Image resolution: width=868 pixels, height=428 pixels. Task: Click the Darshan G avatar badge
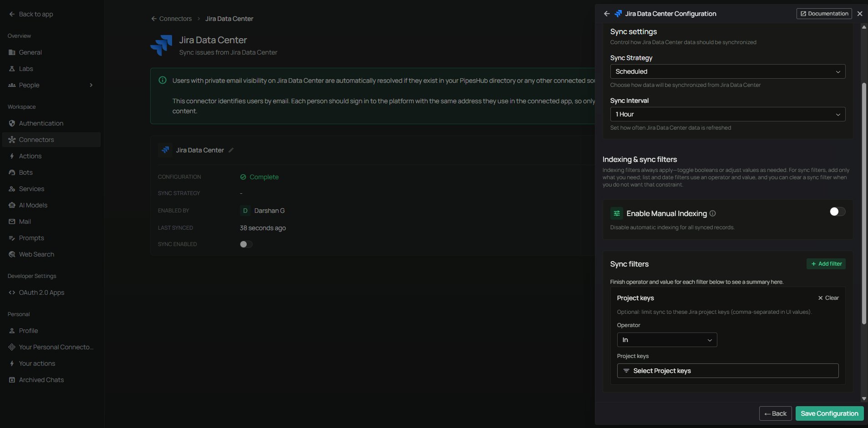pyautogui.click(x=245, y=211)
